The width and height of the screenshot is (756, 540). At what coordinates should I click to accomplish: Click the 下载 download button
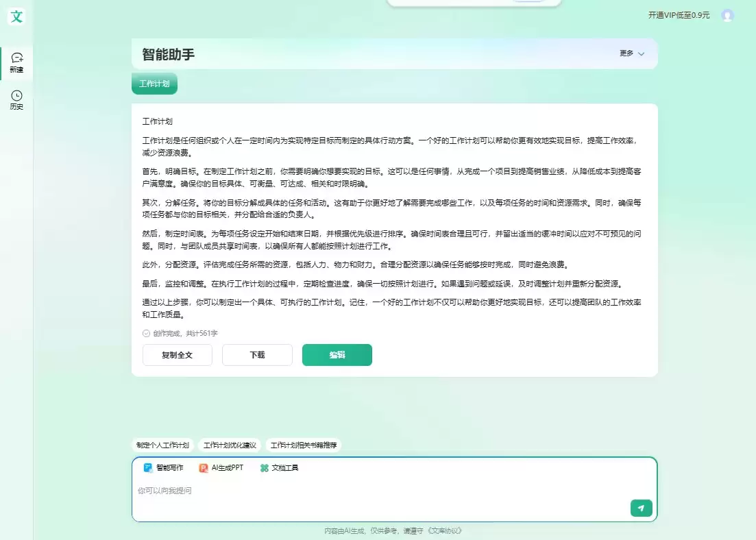tap(257, 355)
